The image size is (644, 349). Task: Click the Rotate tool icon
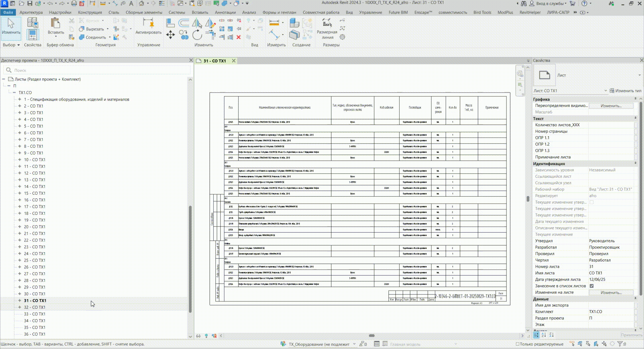[197, 35]
